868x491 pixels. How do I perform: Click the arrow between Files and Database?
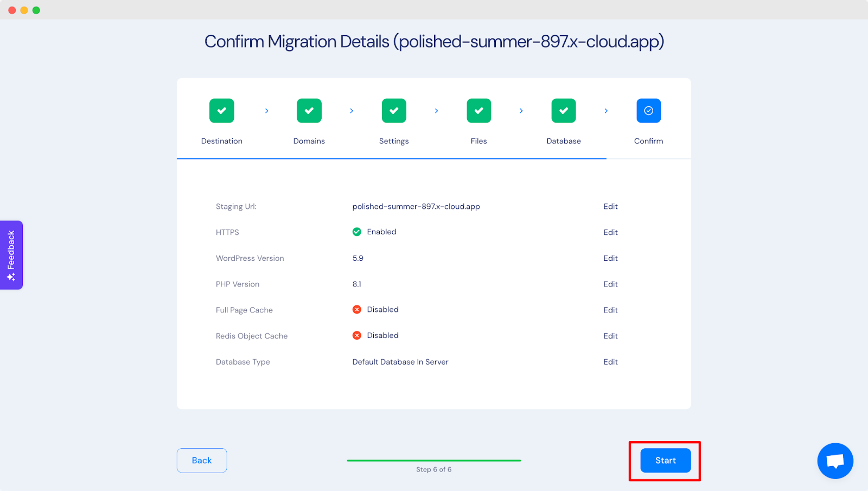pos(521,110)
